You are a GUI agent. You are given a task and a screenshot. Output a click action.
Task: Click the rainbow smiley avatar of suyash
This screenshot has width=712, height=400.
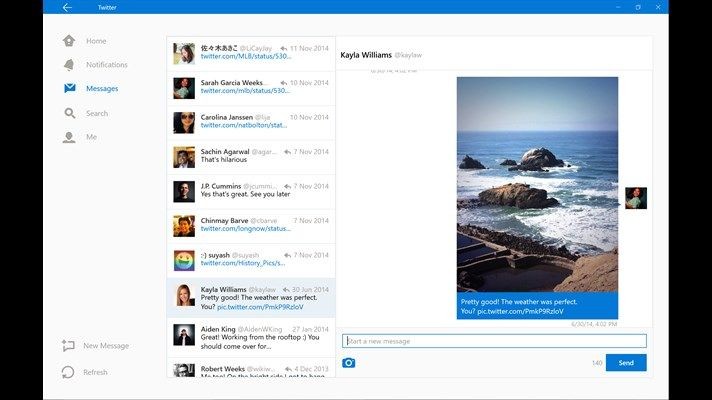coord(184,261)
